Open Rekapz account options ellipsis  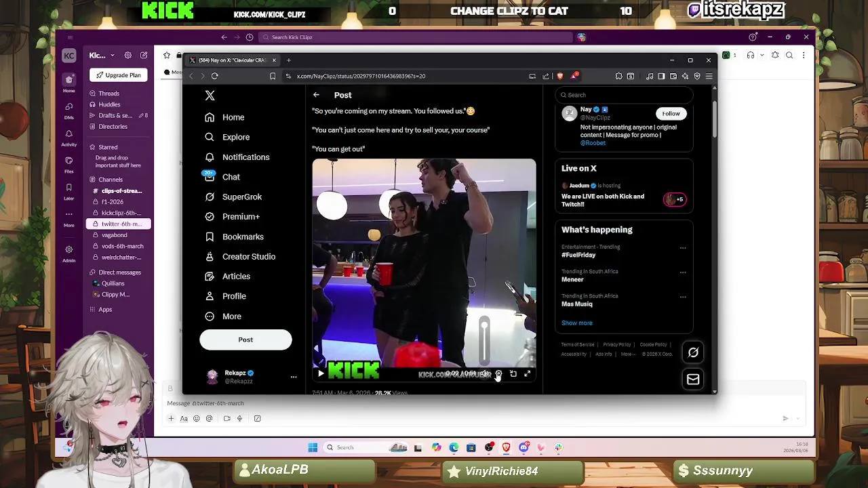[x=294, y=377]
